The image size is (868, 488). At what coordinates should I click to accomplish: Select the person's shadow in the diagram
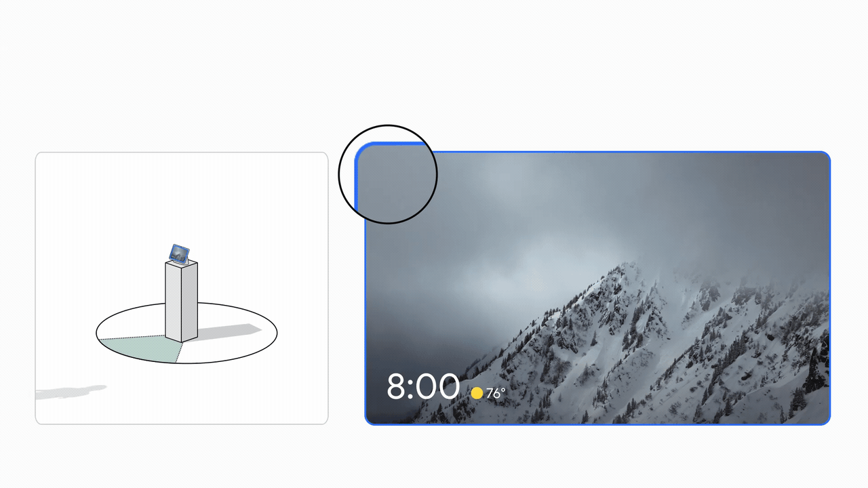71,392
